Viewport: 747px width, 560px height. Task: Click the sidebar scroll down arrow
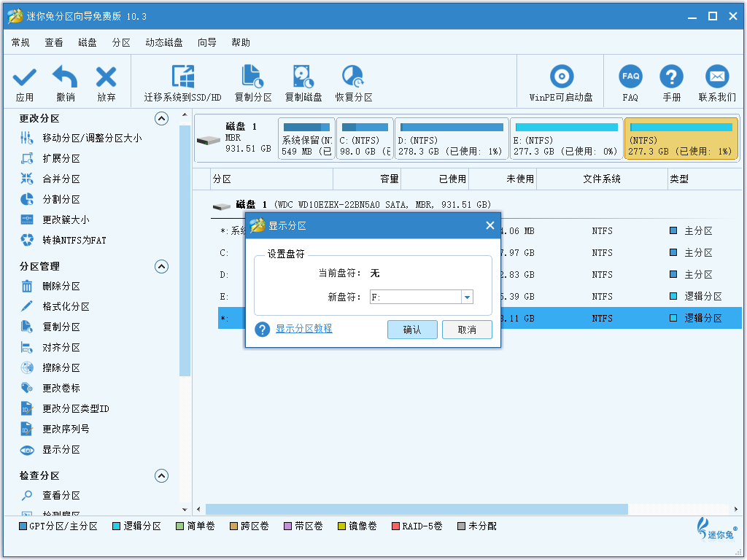[185, 510]
